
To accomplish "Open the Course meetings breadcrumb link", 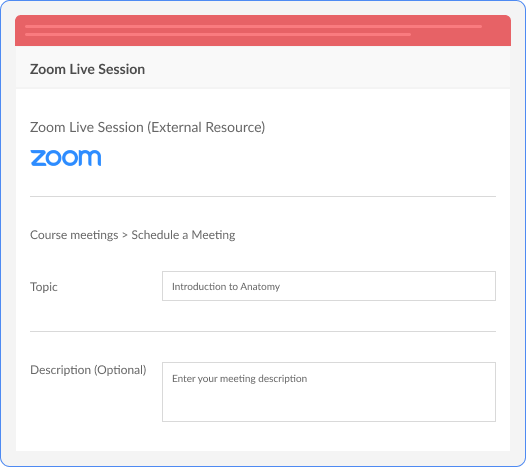I will click(x=74, y=235).
